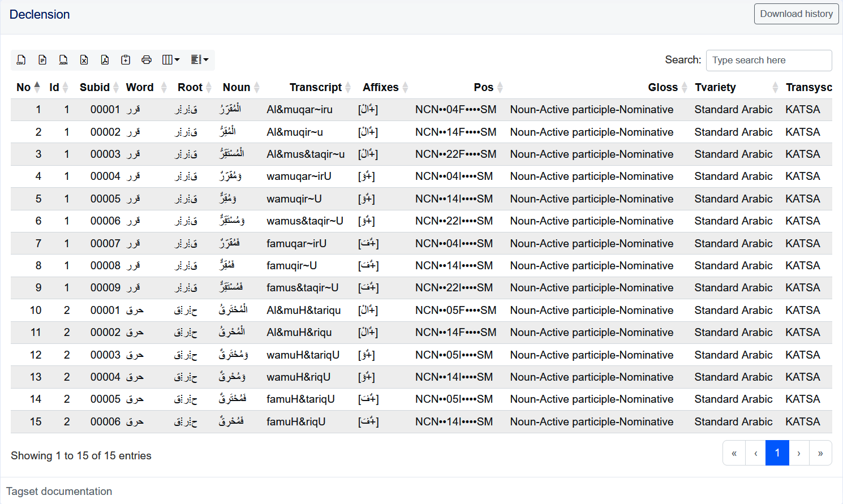This screenshot has width=843, height=504.
Task: Click the Pos value 'NCN••22F••••SM'
Action: (x=456, y=154)
